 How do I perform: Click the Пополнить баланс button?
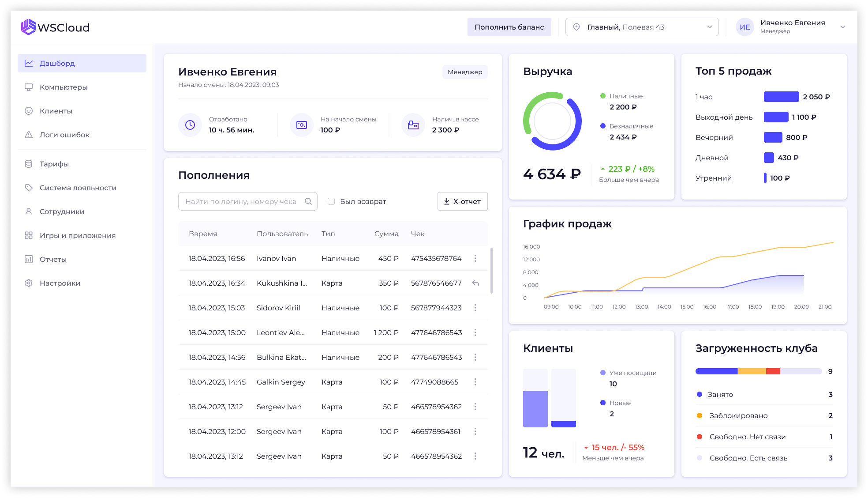[509, 27]
